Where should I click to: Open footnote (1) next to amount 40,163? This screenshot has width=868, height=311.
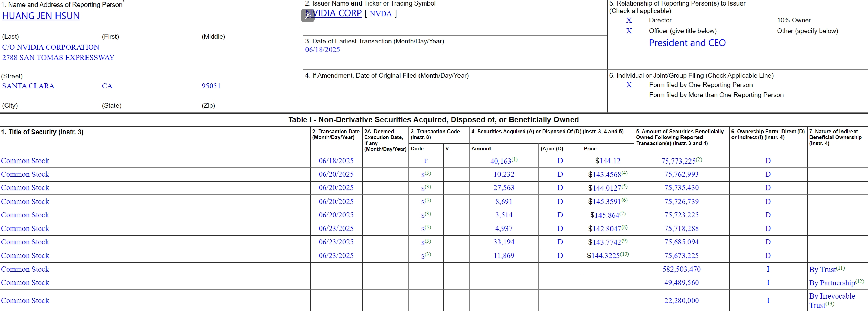tap(515, 159)
